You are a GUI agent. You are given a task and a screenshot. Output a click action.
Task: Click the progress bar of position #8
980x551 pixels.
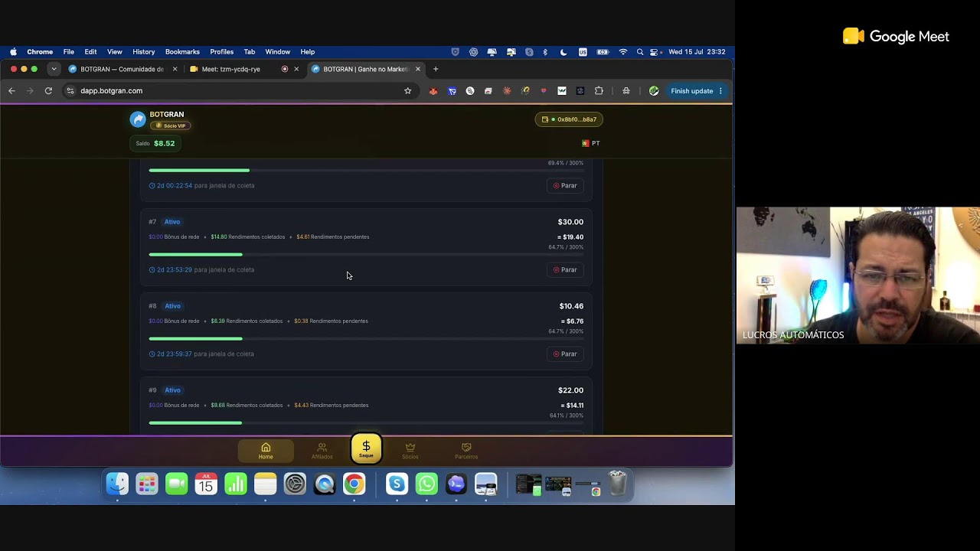(x=366, y=338)
